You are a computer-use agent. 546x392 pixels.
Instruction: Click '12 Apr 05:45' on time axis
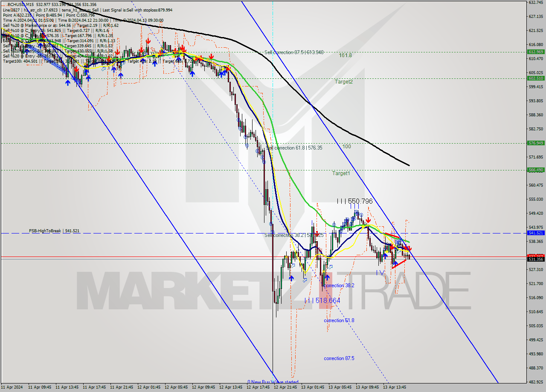(176, 388)
